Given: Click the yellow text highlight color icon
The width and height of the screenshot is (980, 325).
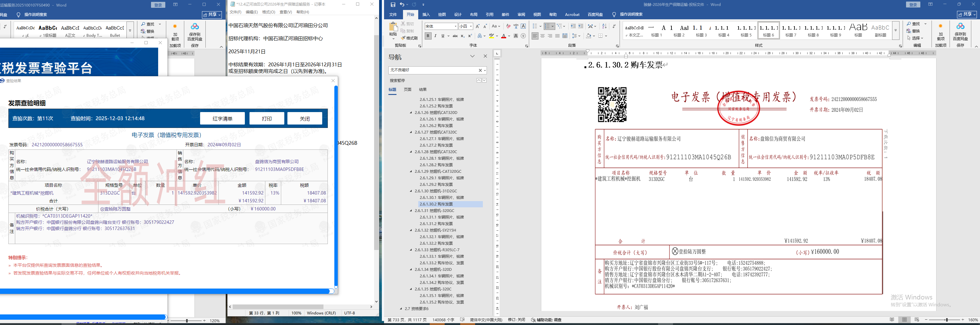Looking at the screenshot, I should [x=491, y=36].
